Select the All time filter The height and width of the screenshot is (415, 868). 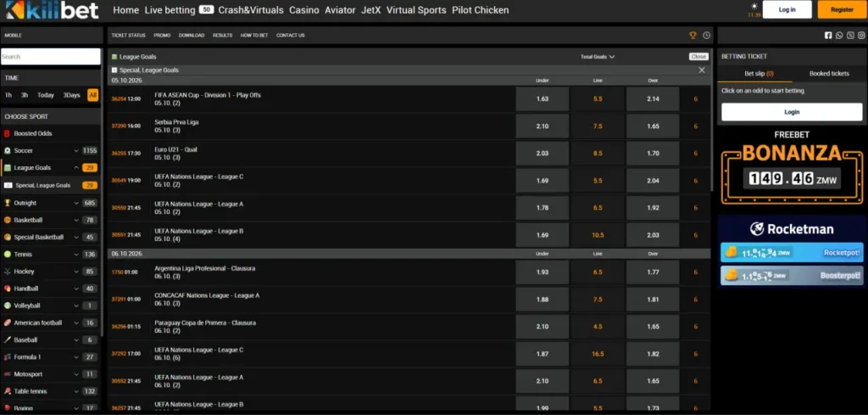(92, 95)
